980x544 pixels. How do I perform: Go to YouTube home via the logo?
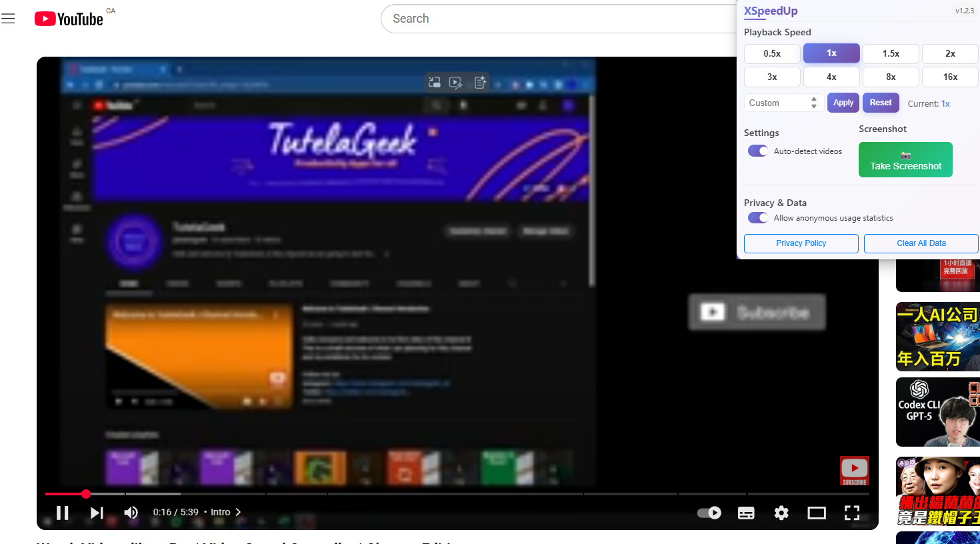coord(69,18)
